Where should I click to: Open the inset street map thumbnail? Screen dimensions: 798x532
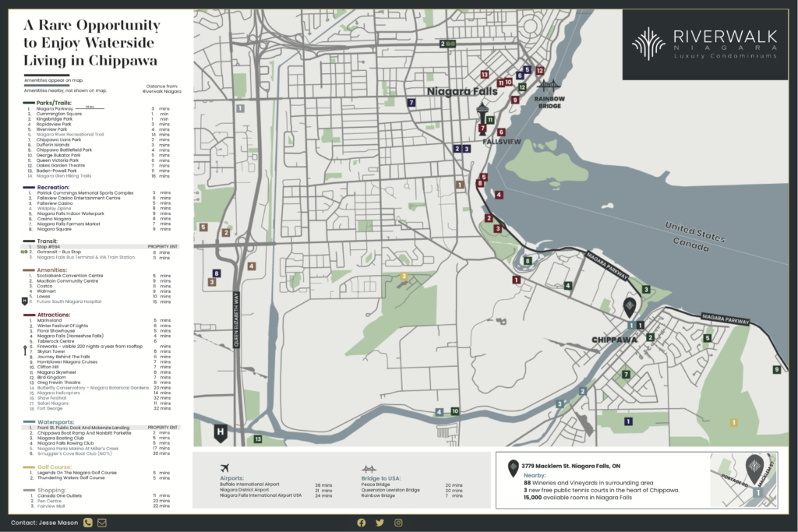[743, 480]
